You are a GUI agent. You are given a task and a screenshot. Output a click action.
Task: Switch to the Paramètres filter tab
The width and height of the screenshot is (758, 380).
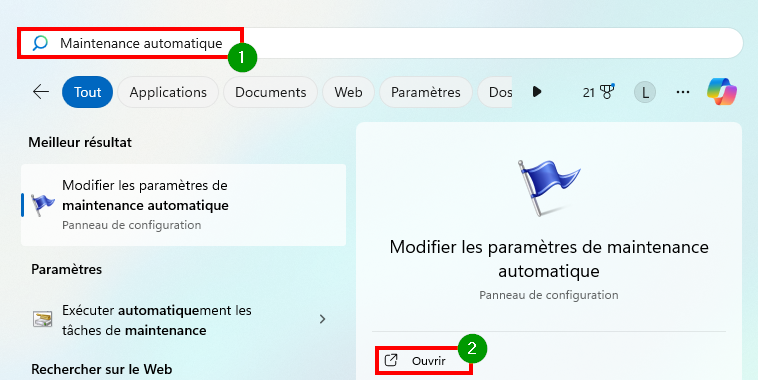[425, 92]
